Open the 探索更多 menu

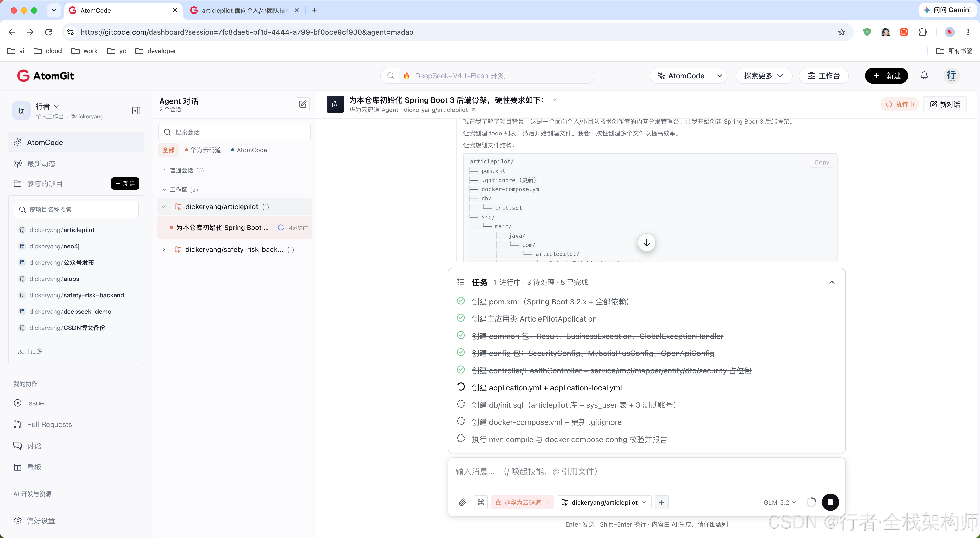pos(764,76)
